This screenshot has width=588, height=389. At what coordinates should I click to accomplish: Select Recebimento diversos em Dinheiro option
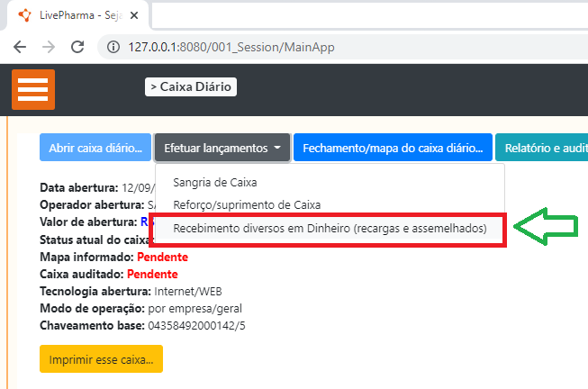tap(329, 229)
